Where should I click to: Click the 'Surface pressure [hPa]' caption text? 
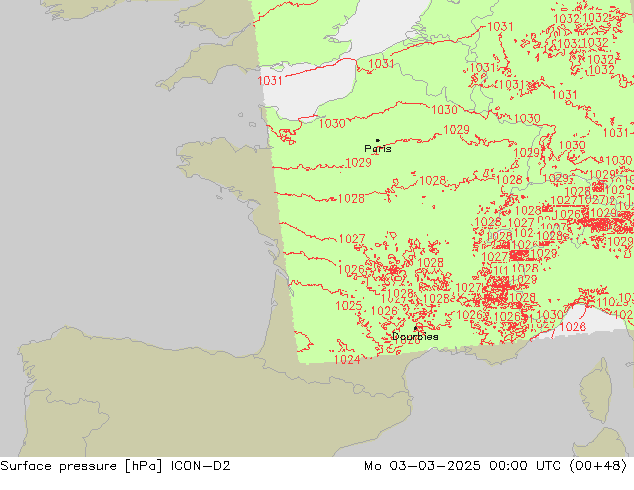tap(81, 466)
